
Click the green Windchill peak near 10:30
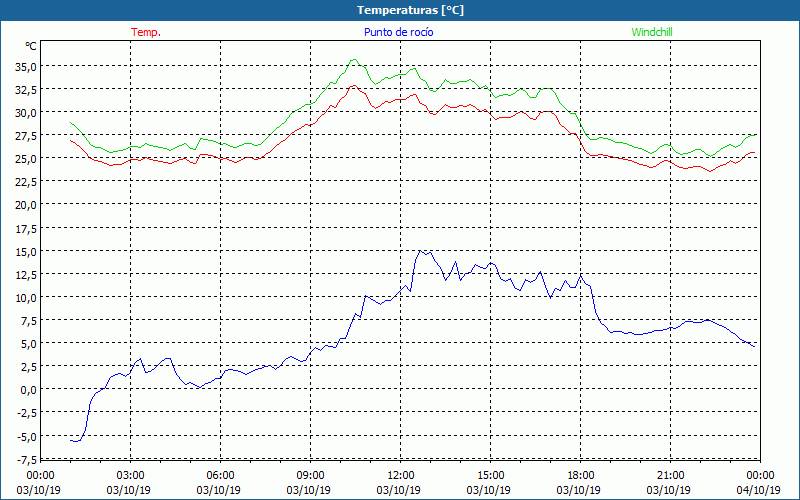354,60
